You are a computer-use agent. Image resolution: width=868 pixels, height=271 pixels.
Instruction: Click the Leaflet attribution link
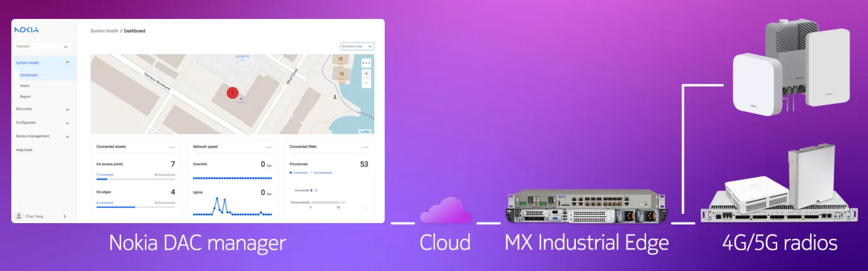pos(365,132)
